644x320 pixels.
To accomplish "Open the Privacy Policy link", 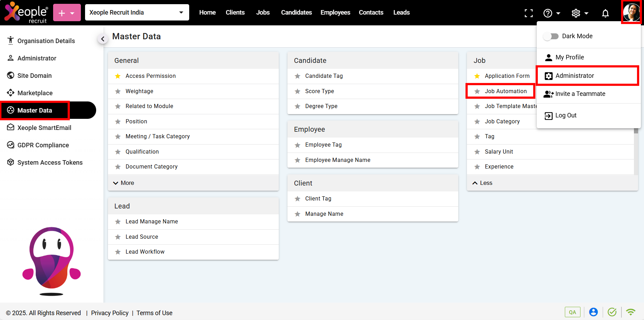I will pos(110,313).
